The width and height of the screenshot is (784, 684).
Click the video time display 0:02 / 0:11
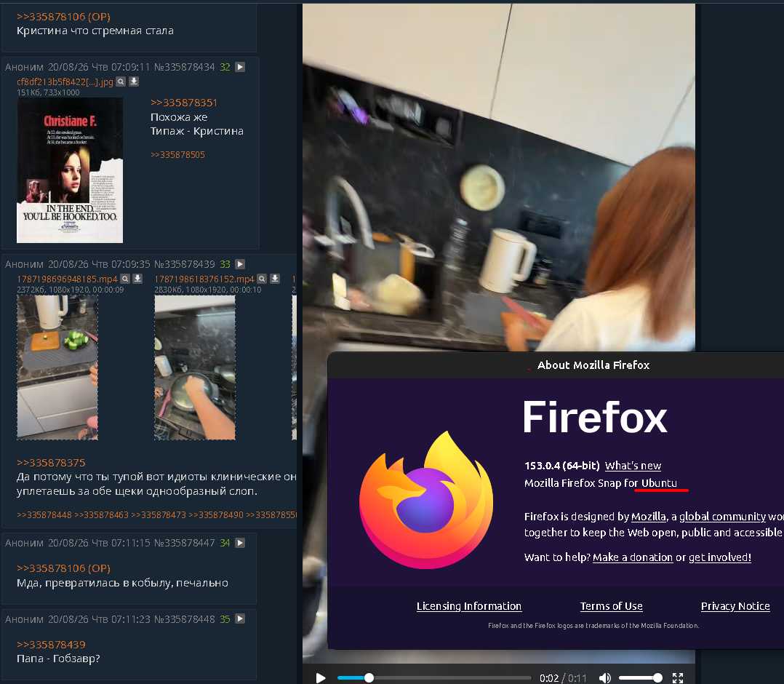pyautogui.click(x=563, y=678)
